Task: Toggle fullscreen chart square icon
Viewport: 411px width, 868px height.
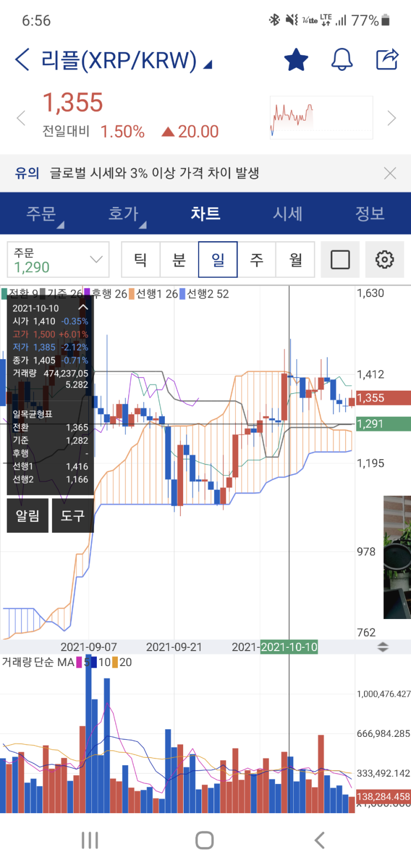Action: [x=340, y=259]
